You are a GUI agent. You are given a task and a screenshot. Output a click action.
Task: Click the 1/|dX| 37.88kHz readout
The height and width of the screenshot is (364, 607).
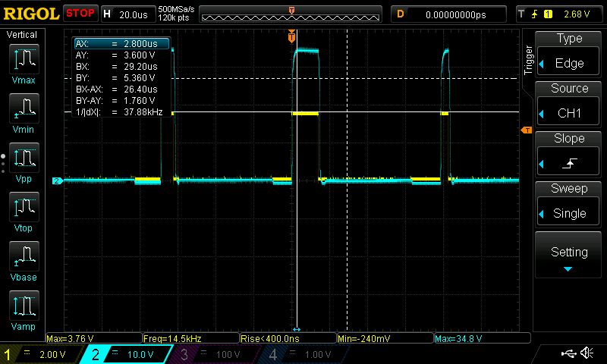tap(118, 112)
